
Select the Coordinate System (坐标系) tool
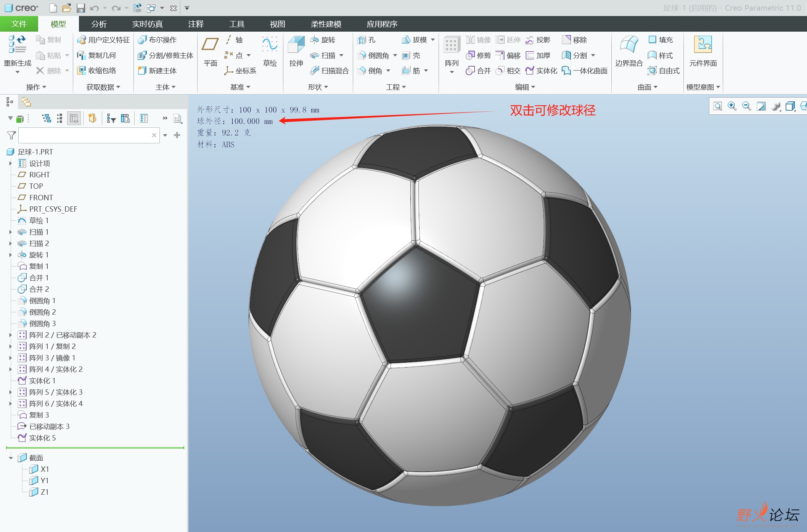coord(240,71)
